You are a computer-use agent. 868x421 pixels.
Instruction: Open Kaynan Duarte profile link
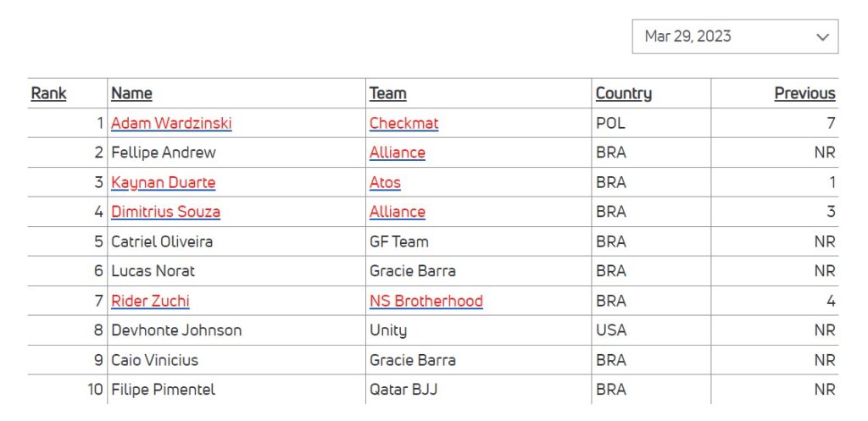[163, 182]
